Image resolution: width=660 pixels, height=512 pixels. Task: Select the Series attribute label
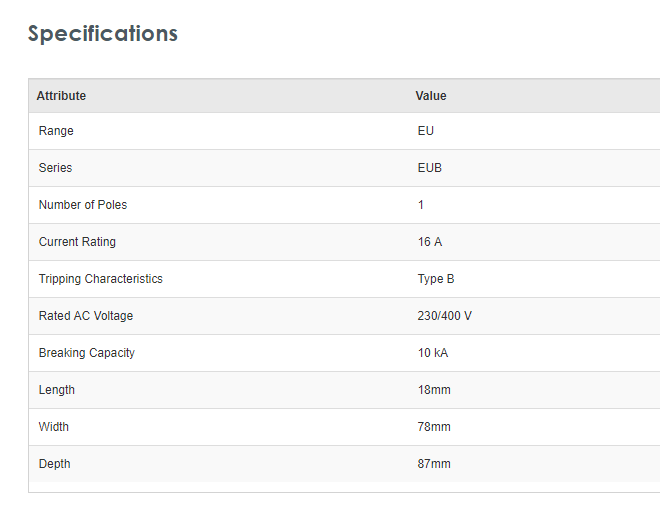click(x=55, y=168)
